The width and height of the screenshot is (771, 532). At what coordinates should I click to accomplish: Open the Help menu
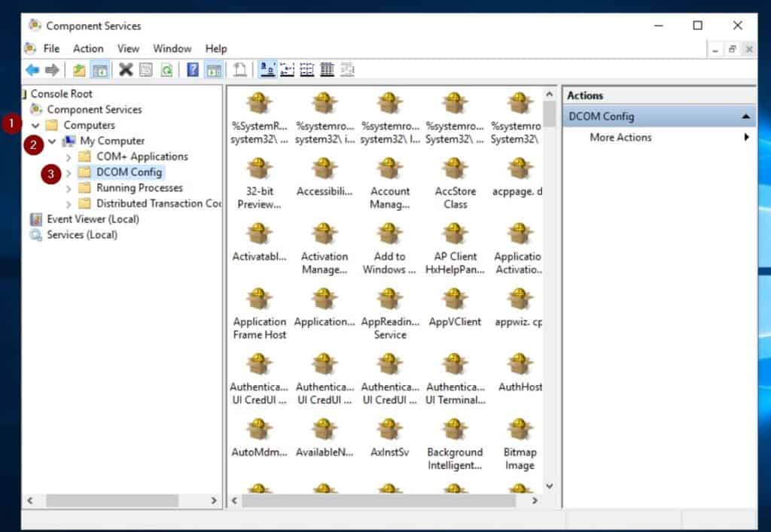(x=216, y=49)
